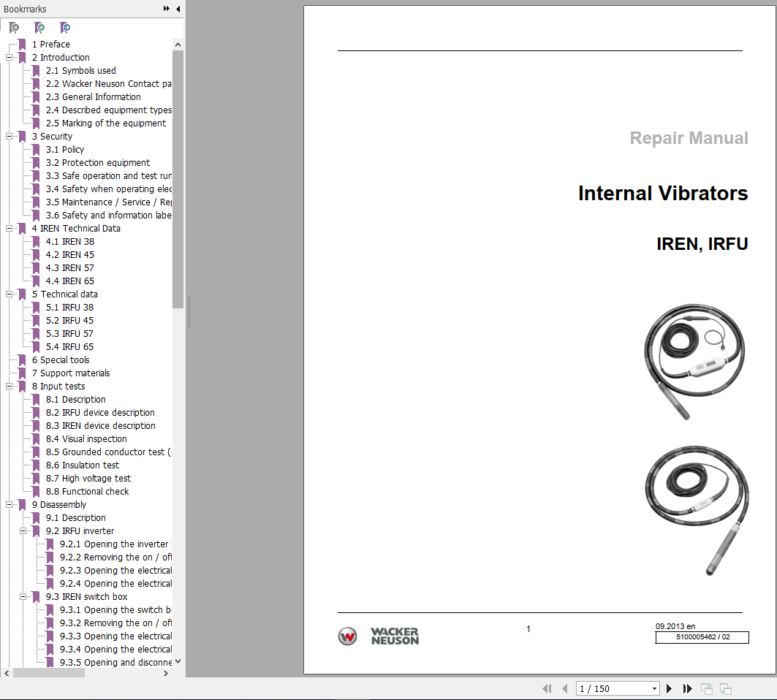
Task: Open the 2.1 Symbols used bookmark
Action: (x=81, y=71)
